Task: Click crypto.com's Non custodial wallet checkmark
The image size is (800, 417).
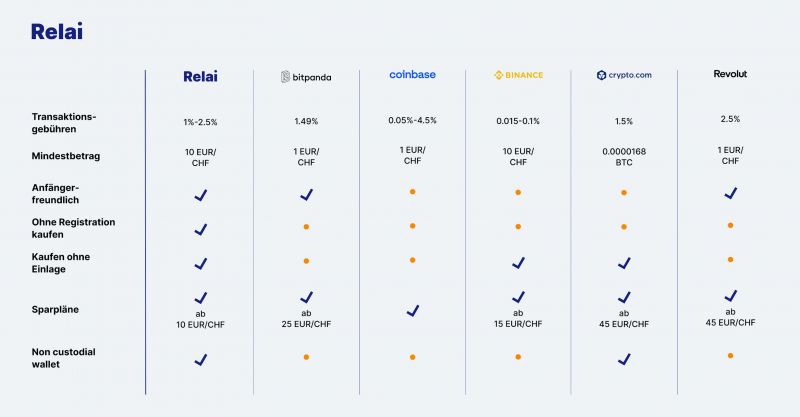Action: pos(624,359)
